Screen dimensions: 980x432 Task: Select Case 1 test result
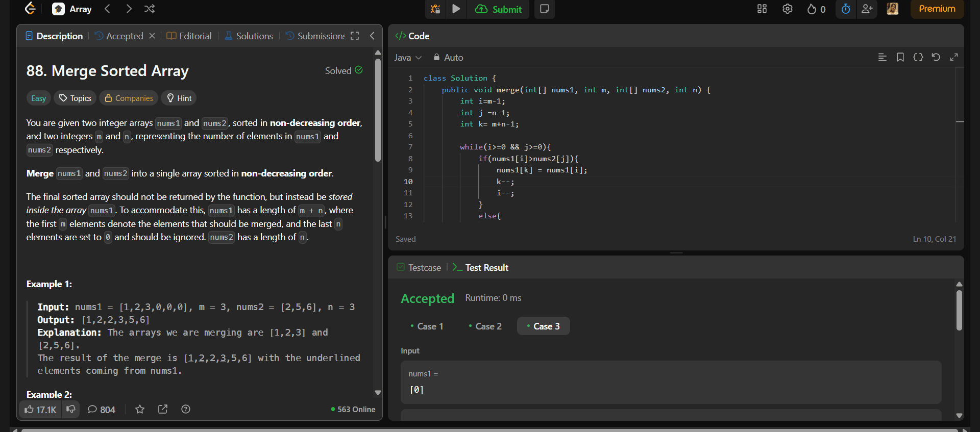point(427,326)
